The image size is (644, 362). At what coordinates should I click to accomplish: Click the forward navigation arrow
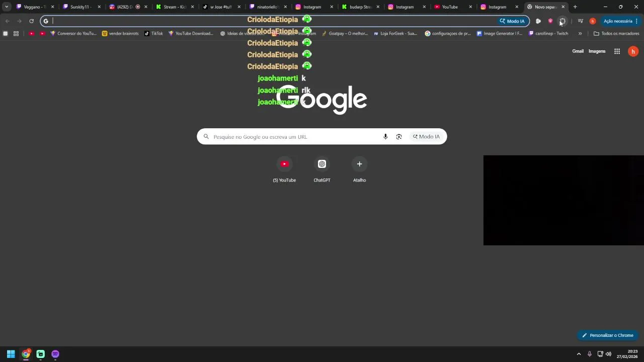coord(19,21)
